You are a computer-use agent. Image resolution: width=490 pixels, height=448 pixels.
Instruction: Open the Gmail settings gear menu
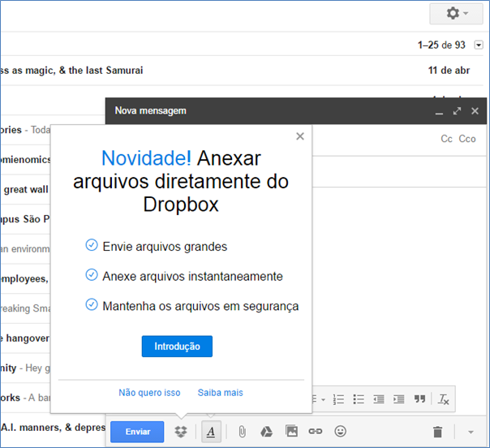click(x=456, y=14)
